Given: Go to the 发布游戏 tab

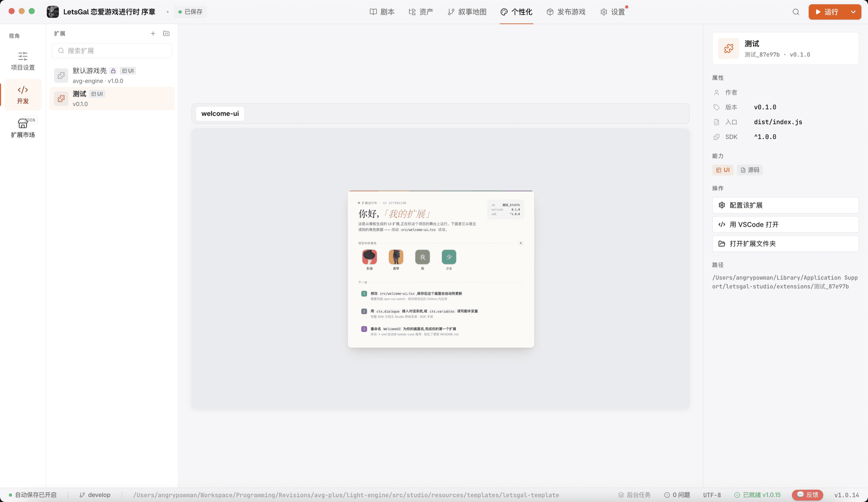Looking at the screenshot, I should [x=566, y=12].
